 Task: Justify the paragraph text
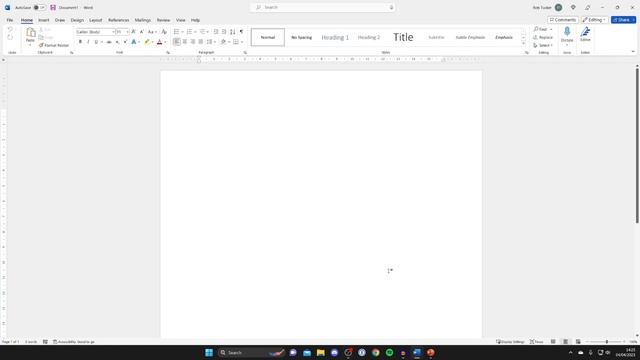click(200, 42)
